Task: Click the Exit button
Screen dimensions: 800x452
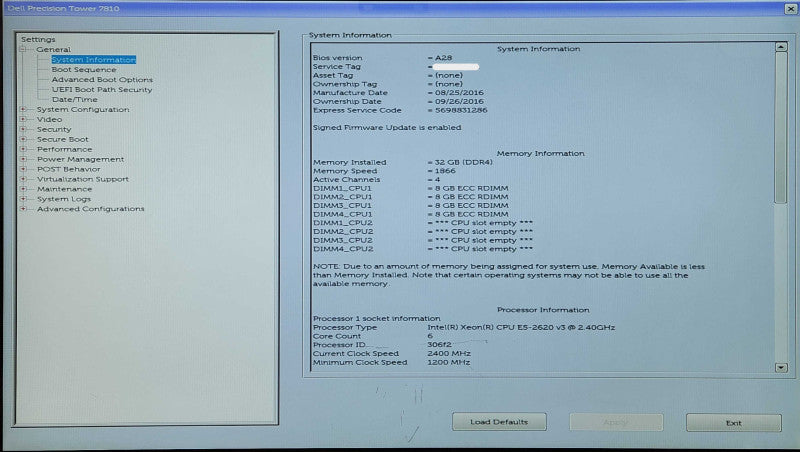Action: pyautogui.click(x=734, y=423)
